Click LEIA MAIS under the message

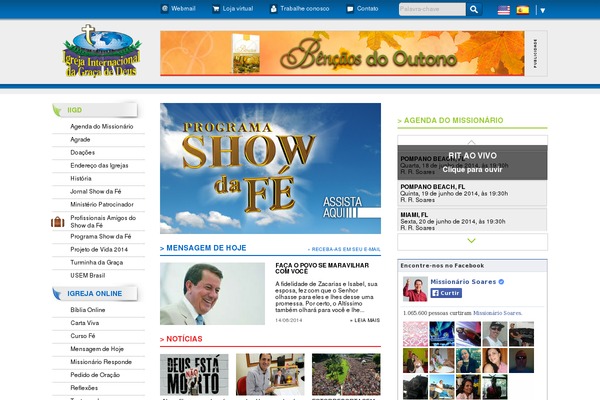pyautogui.click(x=365, y=320)
